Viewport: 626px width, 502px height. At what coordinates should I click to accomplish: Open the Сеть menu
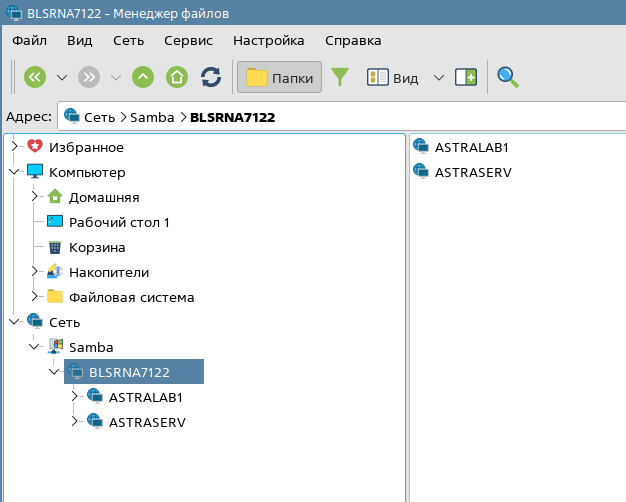pyautogui.click(x=129, y=40)
